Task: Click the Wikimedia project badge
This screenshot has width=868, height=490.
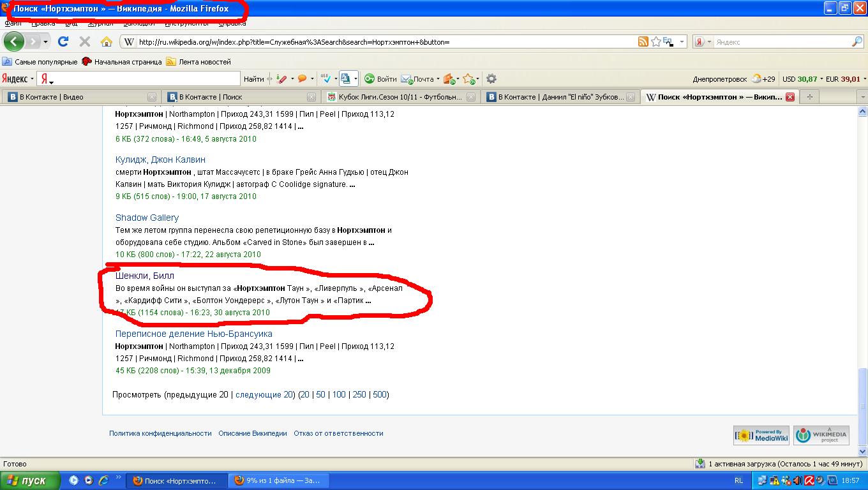Action: 821,435
